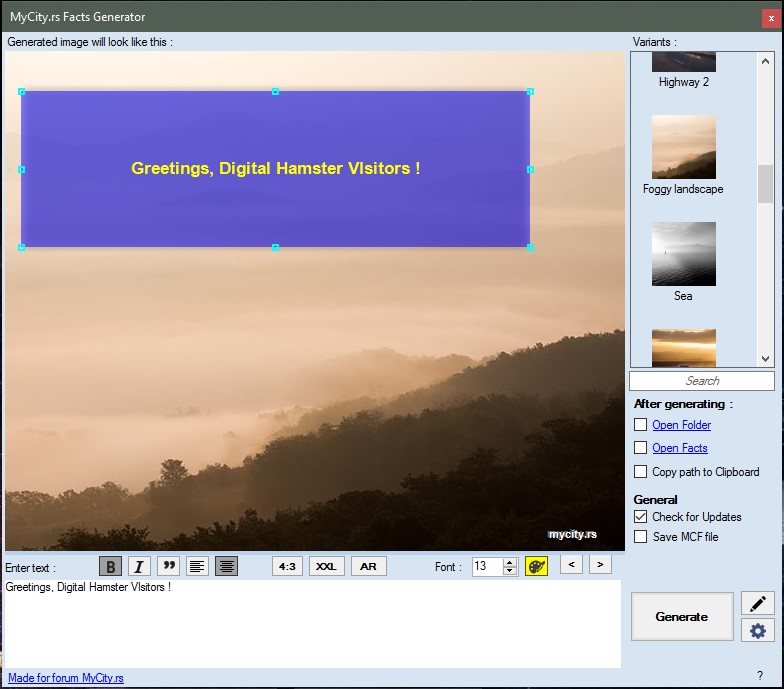Select the Sea variant thumbnail

684,254
